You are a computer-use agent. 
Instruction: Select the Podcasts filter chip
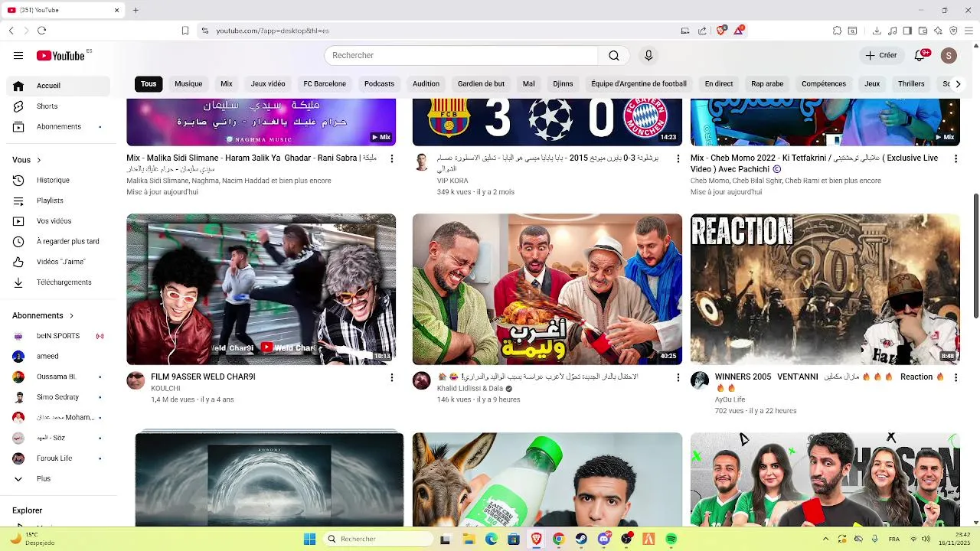pyautogui.click(x=380, y=84)
